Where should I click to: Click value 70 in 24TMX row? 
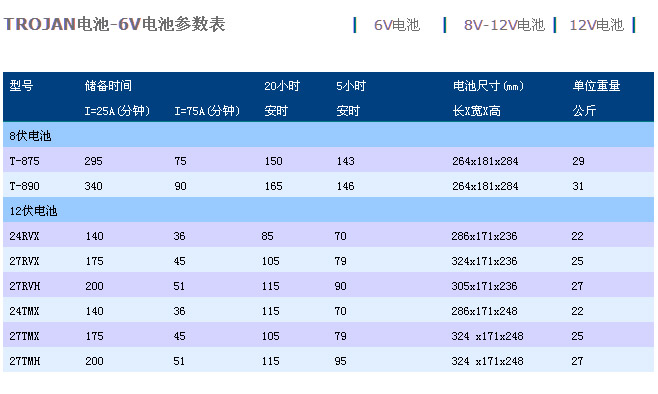[341, 311]
